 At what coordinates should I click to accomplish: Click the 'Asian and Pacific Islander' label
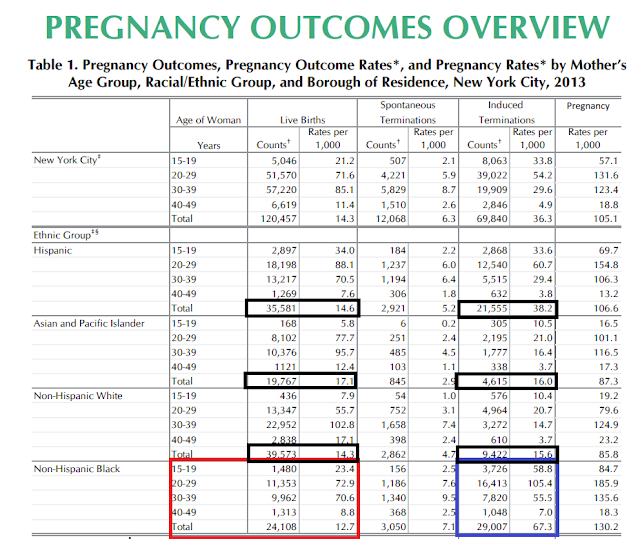89,324
